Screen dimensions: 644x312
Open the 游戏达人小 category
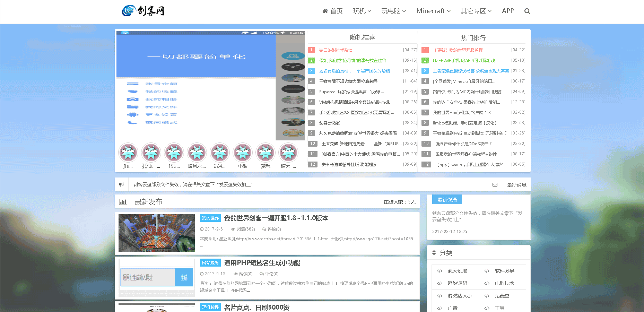[460, 296]
